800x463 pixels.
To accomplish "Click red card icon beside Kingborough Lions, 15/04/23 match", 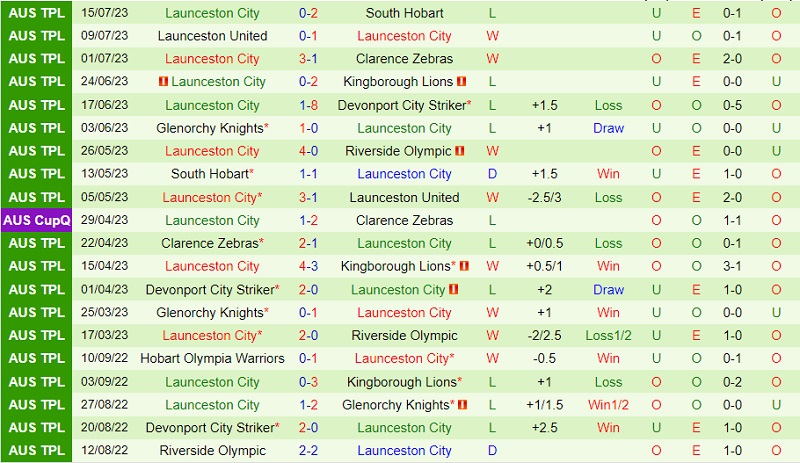I will [464, 266].
